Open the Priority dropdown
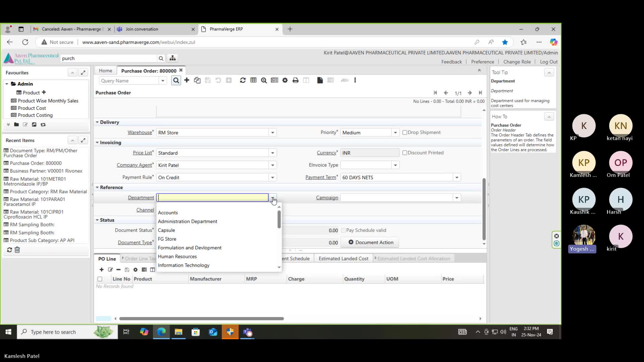 click(395, 133)
